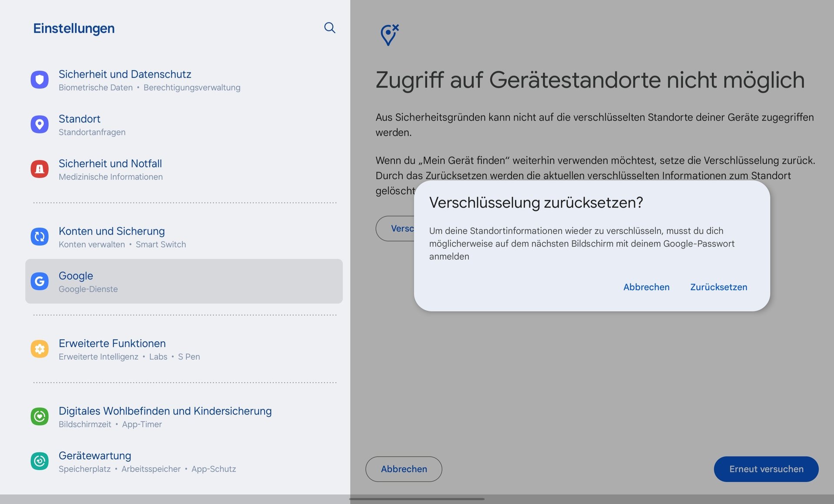Click the red Sicherheit und Notfall icon
The height and width of the screenshot is (504, 834).
click(x=40, y=169)
